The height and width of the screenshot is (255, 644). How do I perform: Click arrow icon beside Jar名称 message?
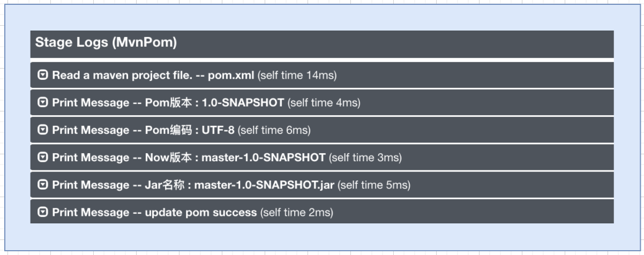coord(43,185)
